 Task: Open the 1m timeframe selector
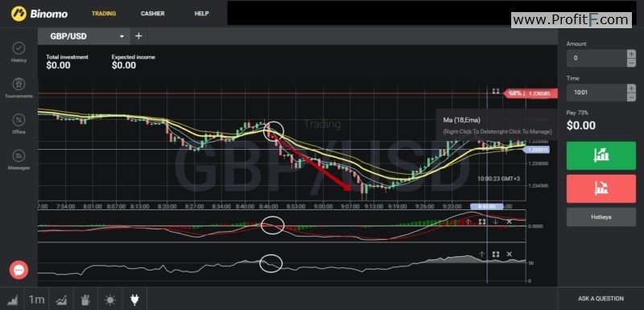[36, 300]
